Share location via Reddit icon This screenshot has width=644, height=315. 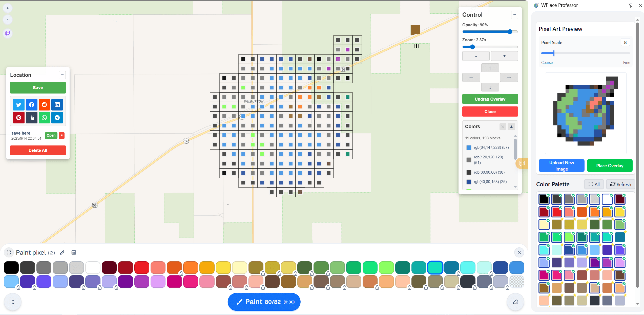click(x=44, y=105)
